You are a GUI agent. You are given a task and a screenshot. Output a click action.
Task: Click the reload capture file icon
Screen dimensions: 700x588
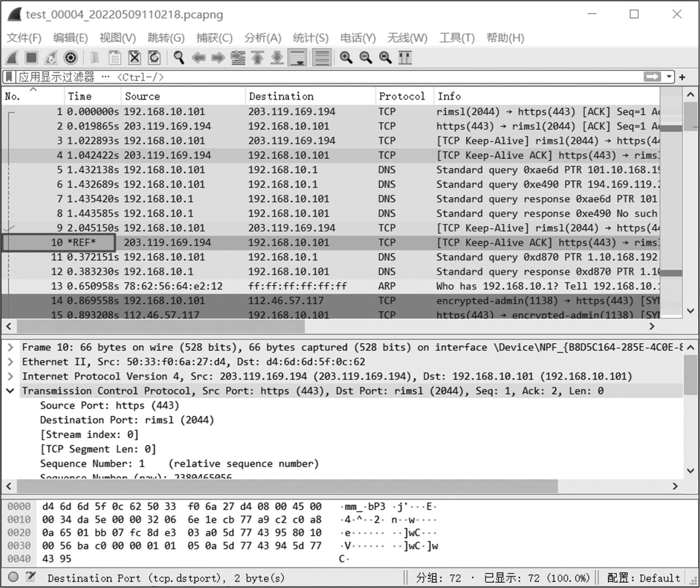pos(154,58)
